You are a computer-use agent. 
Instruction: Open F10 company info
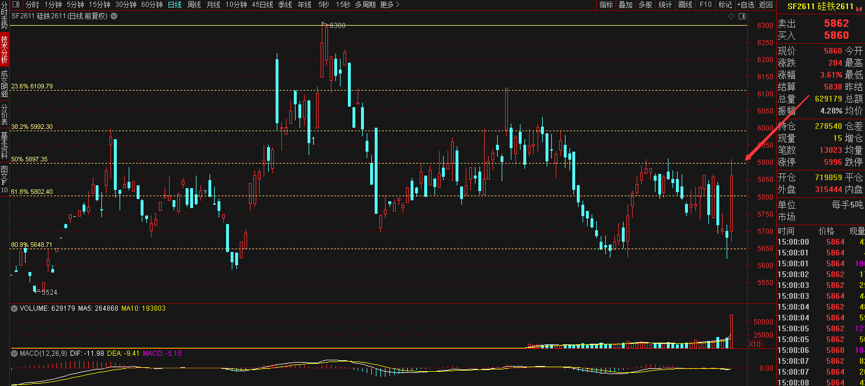click(x=705, y=5)
